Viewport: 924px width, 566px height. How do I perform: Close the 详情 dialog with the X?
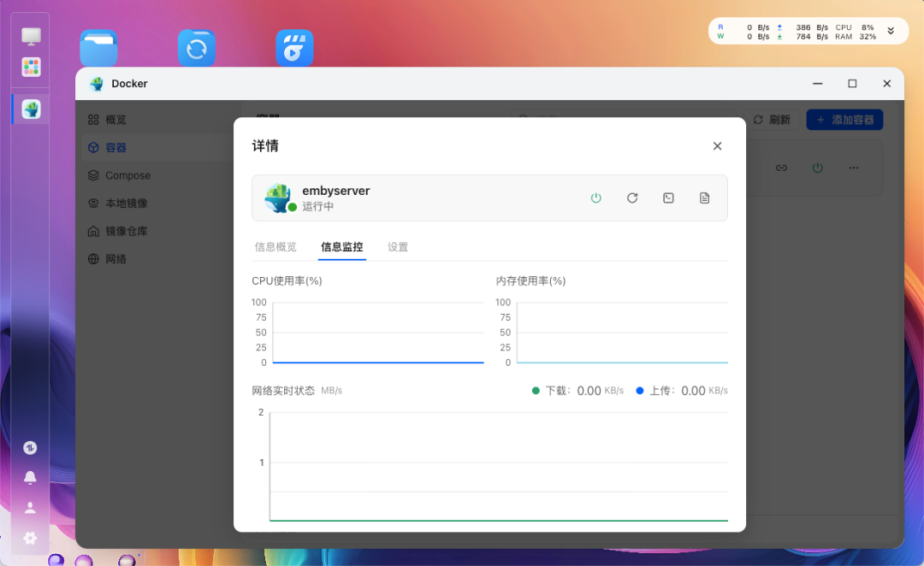tap(717, 145)
